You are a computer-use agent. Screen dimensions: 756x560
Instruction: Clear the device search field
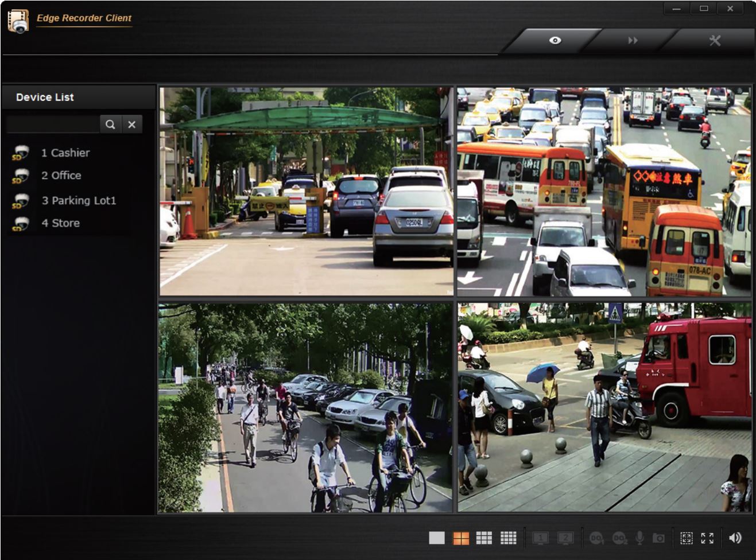(132, 124)
